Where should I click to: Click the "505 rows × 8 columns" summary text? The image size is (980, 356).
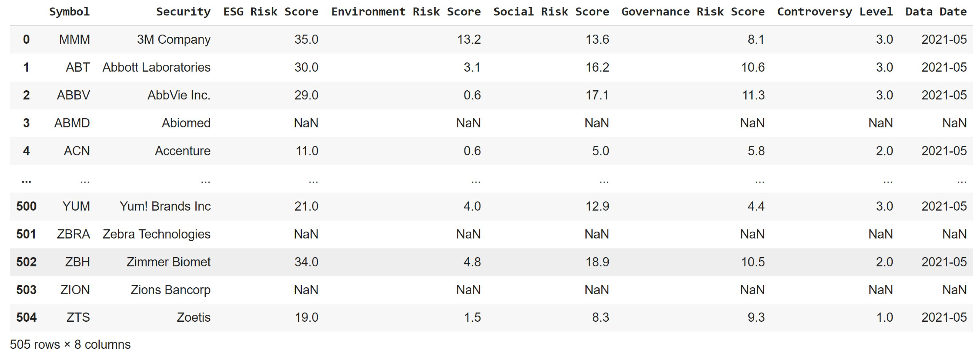click(x=70, y=344)
